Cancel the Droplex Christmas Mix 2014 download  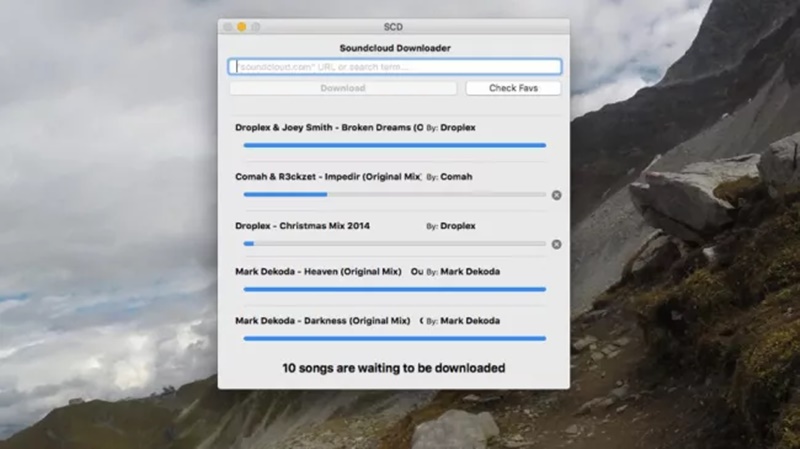click(556, 244)
